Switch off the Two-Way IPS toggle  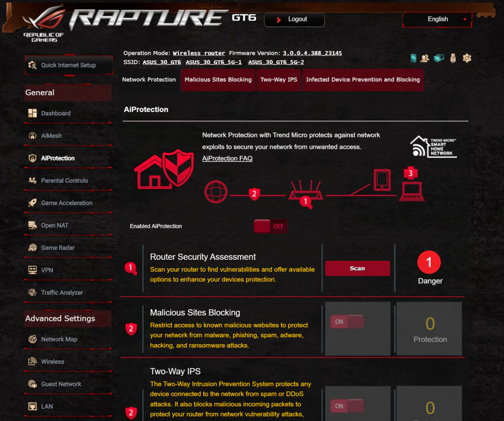coord(347,406)
